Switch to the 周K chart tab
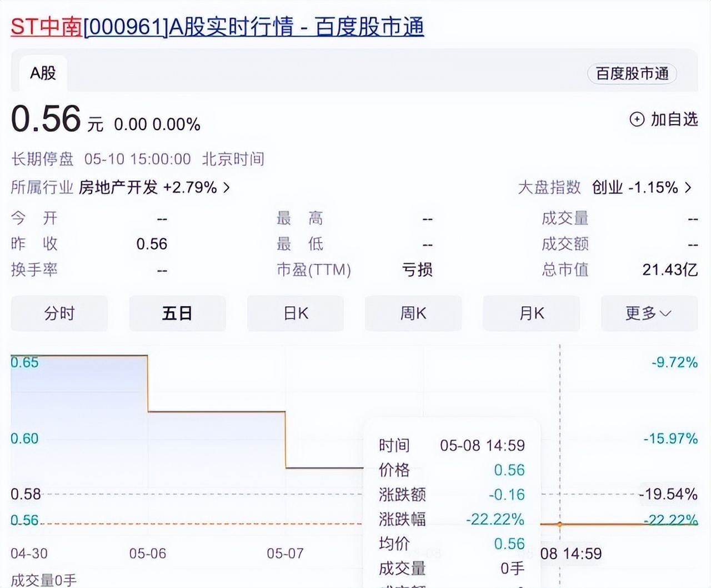The width and height of the screenshot is (711, 588). coord(413,313)
